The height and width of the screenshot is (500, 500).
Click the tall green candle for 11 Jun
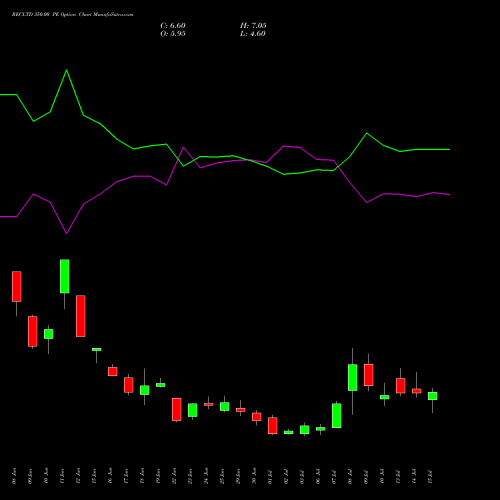[x=65, y=276]
